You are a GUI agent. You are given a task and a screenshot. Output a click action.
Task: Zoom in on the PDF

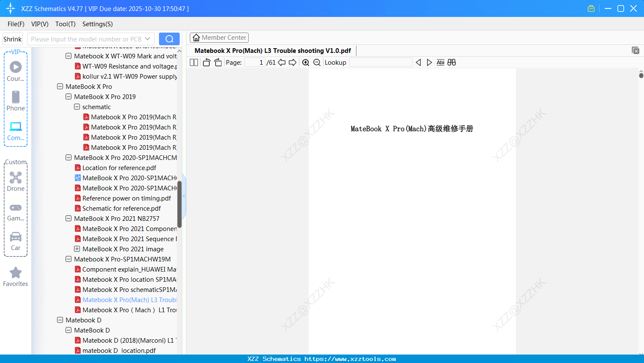(x=306, y=63)
